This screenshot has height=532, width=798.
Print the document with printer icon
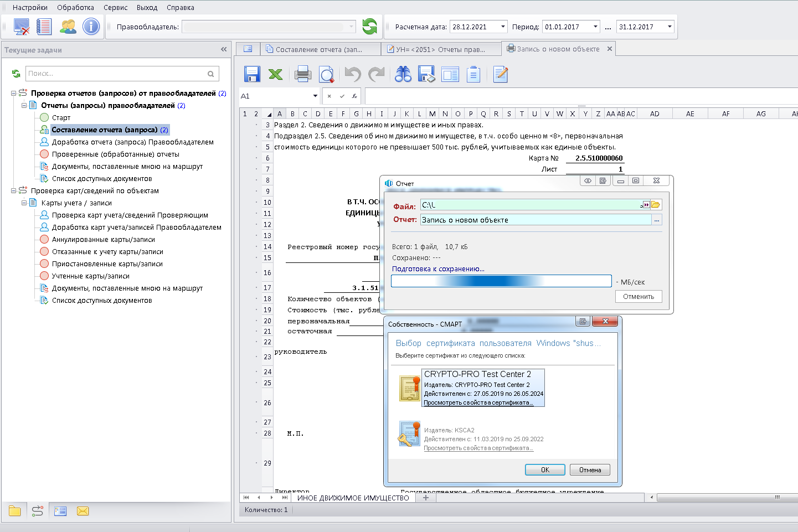coord(302,74)
